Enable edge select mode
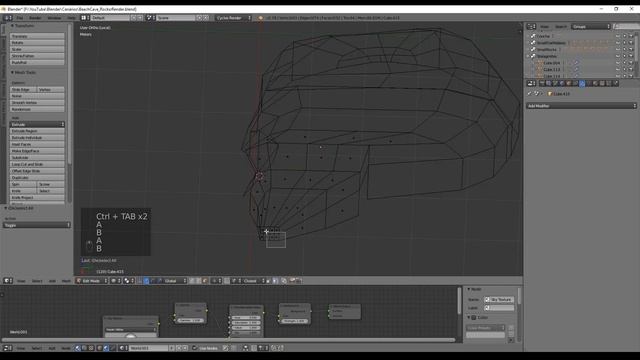The width and height of the screenshot is (640, 360). [x=198, y=281]
